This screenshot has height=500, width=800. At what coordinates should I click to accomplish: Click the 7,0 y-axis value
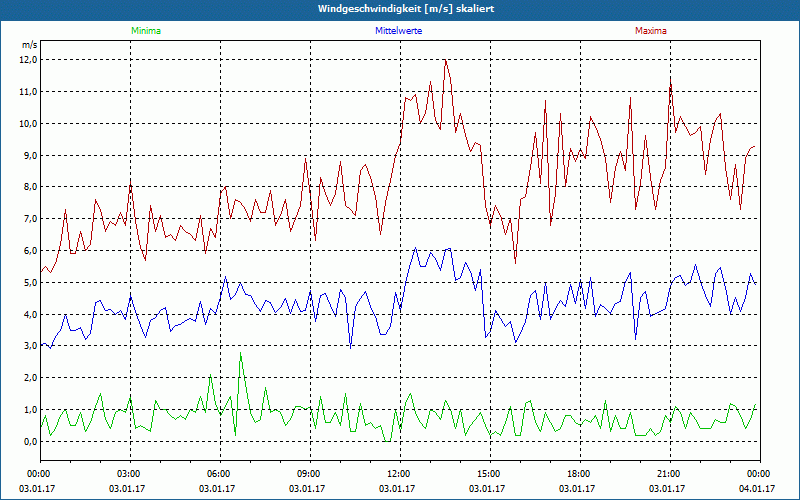[30, 219]
